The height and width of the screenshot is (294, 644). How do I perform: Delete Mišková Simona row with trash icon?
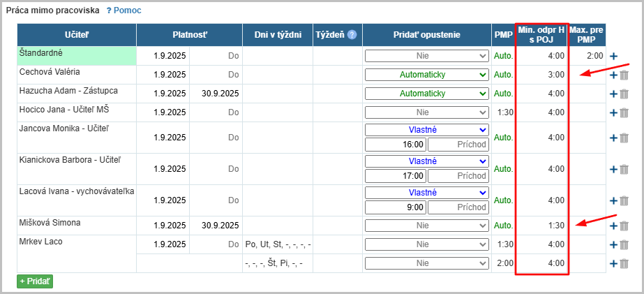pos(624,226)
